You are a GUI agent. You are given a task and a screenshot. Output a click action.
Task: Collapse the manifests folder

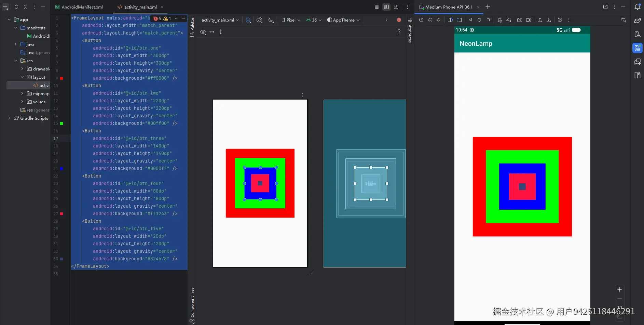[x=15, y=28]
